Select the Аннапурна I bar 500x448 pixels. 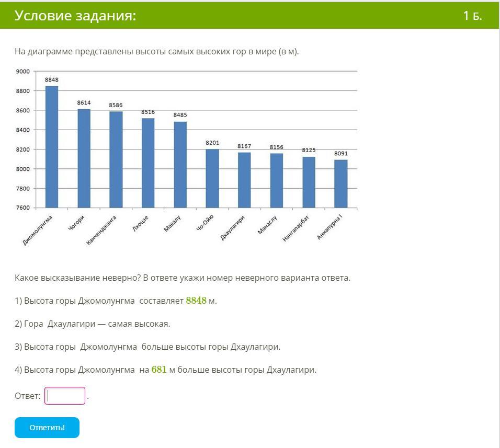[341, 183]
